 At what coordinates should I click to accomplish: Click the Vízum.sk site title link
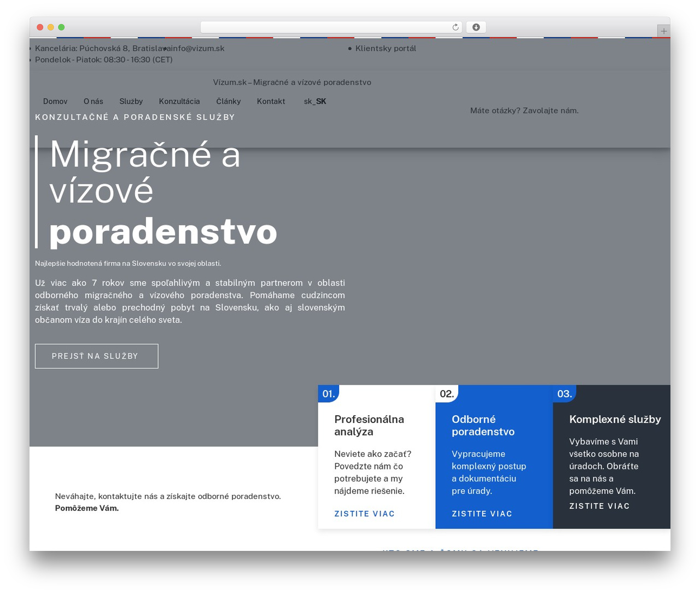[x=292, y=82]
